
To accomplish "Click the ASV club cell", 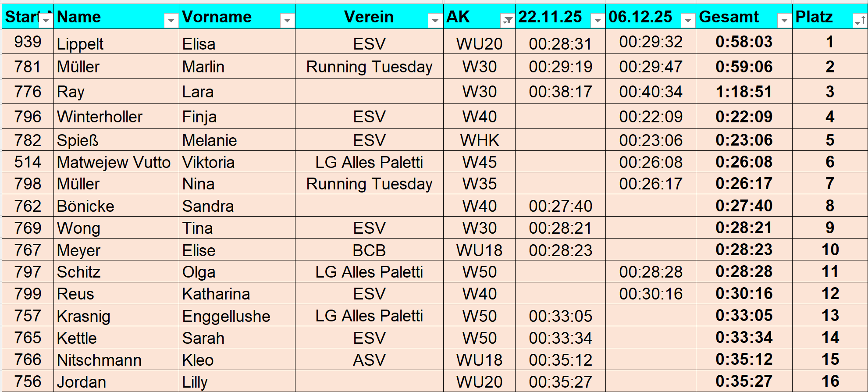I will tap(369, 360).
